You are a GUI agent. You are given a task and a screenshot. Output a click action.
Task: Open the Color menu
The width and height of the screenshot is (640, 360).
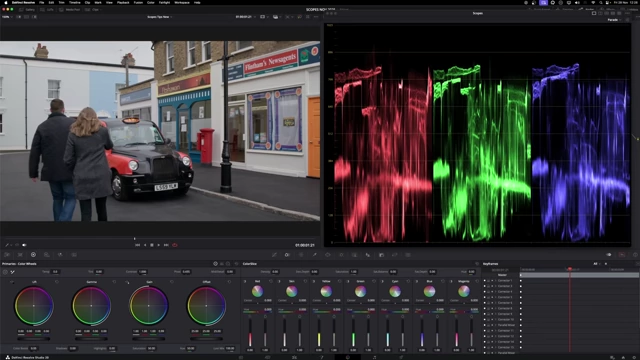[x=151, y=2]
